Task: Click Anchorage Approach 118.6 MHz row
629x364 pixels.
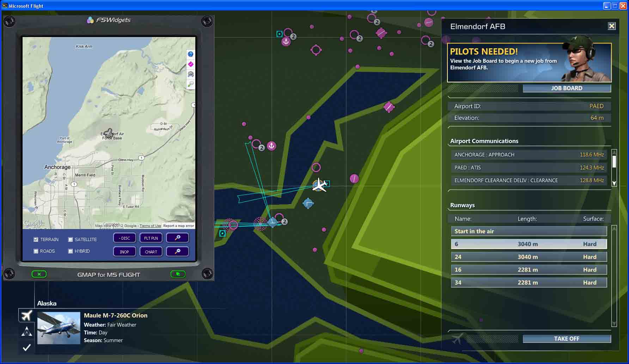Action: (529, 155)
